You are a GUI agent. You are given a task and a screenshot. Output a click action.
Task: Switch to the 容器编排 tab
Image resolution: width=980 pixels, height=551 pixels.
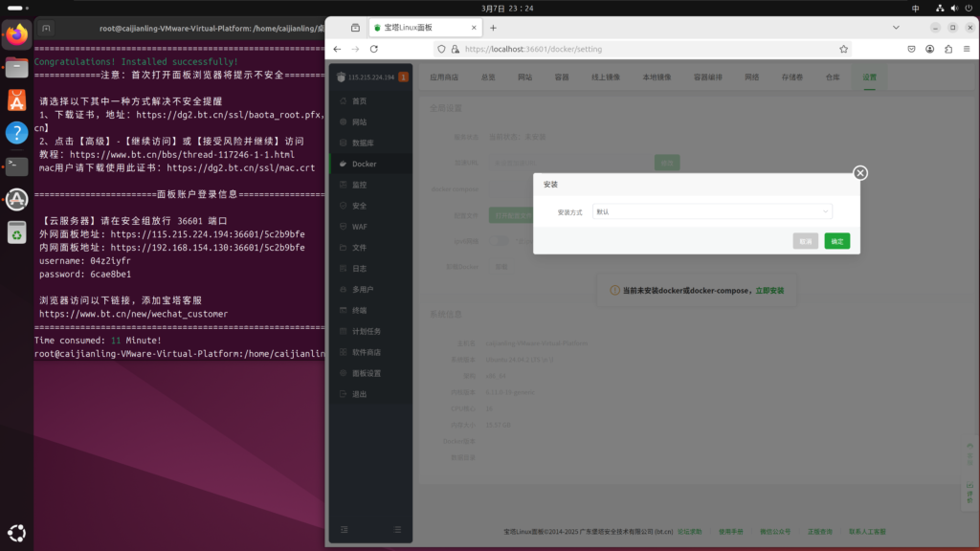click(x=707, y=77)
